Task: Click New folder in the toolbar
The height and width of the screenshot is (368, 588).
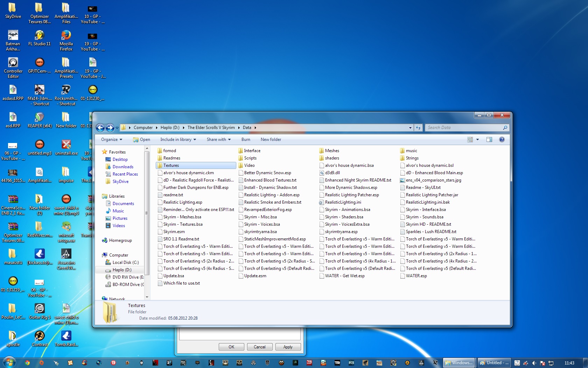Action: (x=271, y=139)
